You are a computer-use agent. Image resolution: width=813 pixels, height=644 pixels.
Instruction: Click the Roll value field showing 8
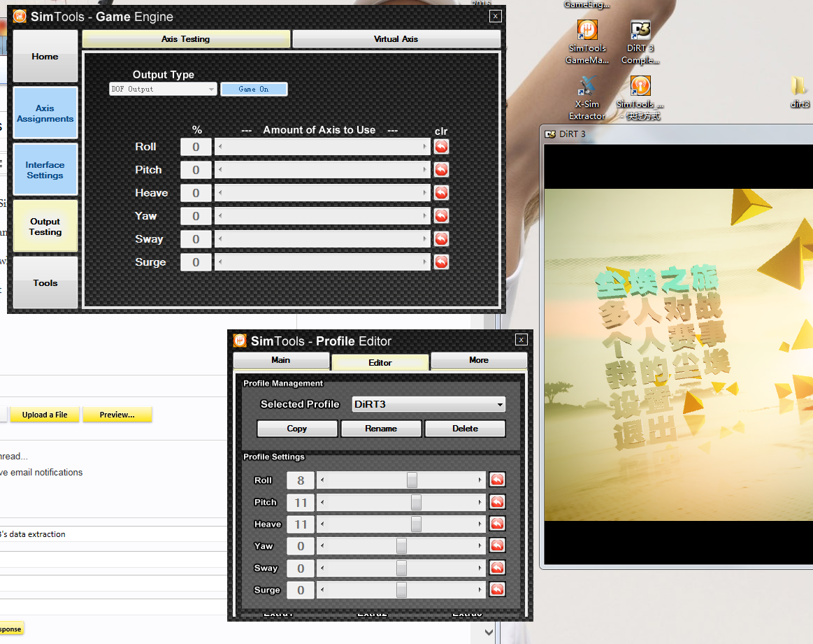pyautogui.click(x=301, y=480)
